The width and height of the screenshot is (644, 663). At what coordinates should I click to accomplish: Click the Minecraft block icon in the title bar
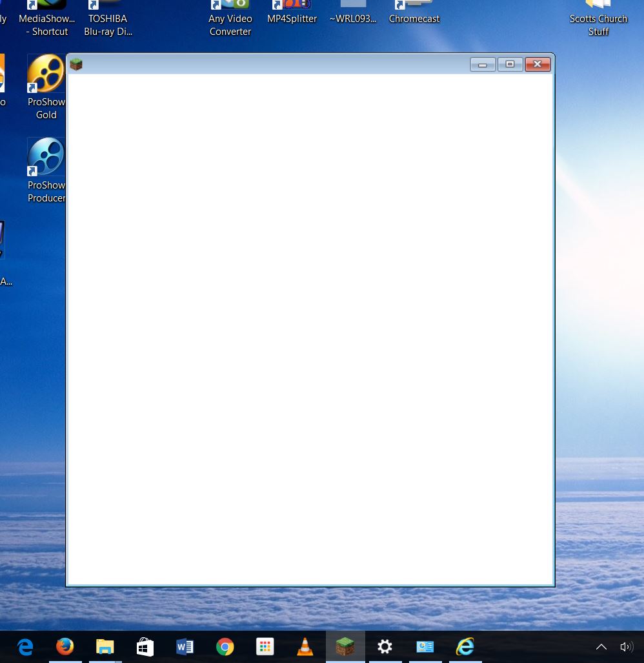click(x=76, y=65)
